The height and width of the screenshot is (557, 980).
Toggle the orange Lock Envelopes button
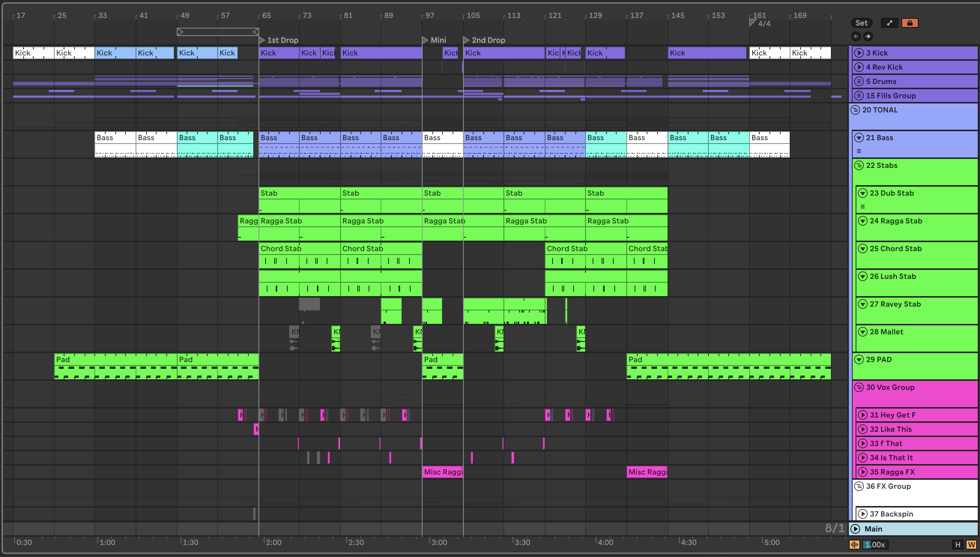910,23
